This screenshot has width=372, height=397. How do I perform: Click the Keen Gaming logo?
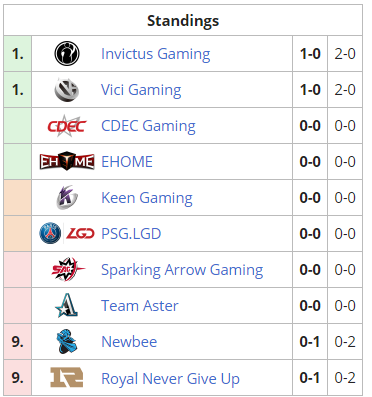67,198
